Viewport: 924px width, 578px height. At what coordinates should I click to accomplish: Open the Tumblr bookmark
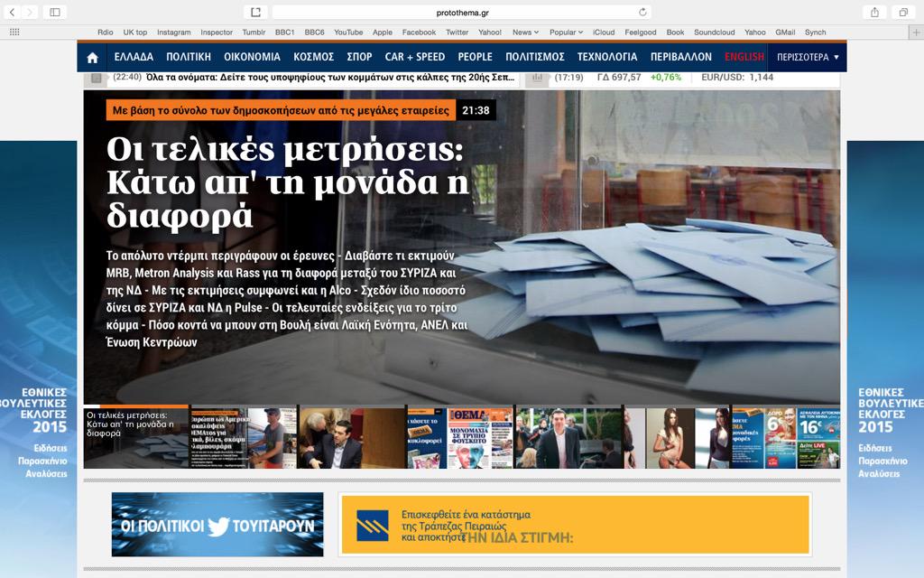click(254, 33)
